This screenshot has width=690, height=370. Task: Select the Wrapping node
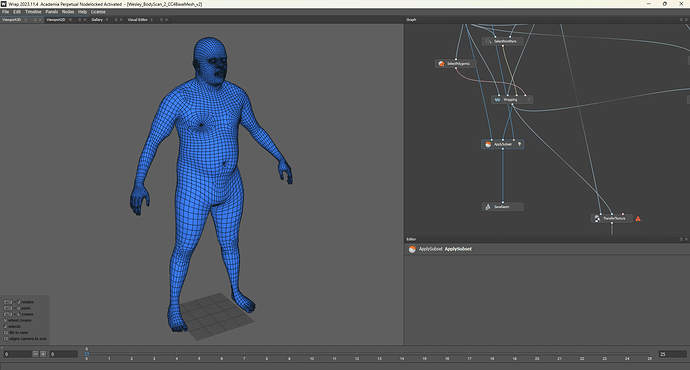pyautogui.click(x=512, y=100)
